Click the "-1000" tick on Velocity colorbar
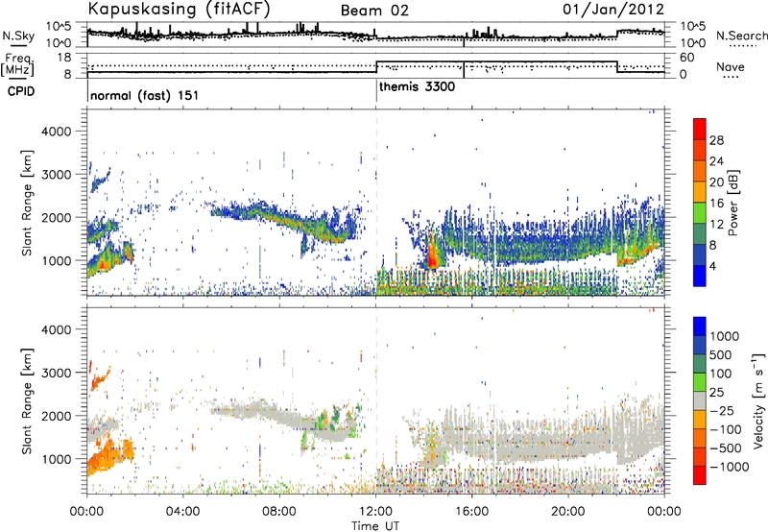Viewport: 768px width, 532px height. (729, 467)
